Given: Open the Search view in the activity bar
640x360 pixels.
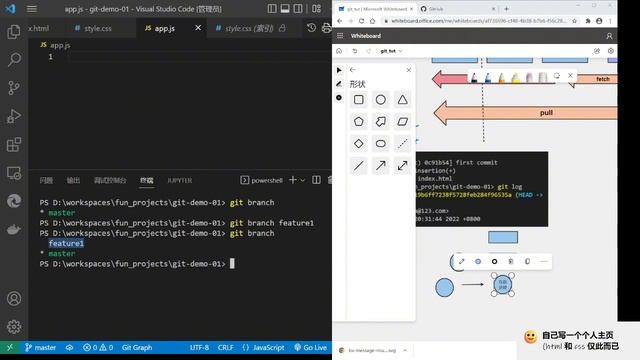Looking at the screenshot, I should pyautogui.click(x=14, y=60).
